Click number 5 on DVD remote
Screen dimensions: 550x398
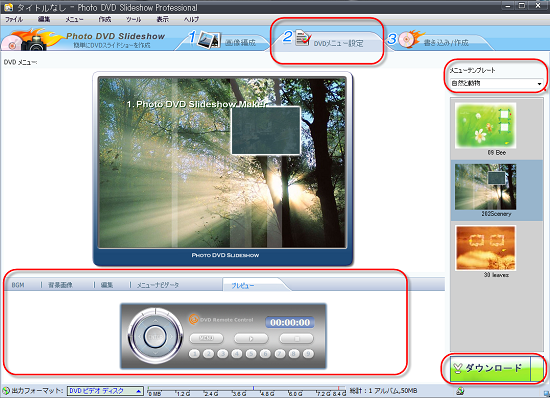pyautogui.click(x=251, y=354)
